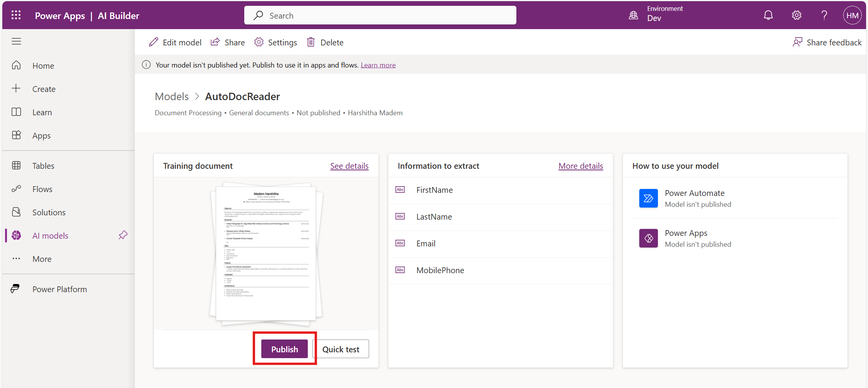Click the help question mark icon

coord(824,16)
